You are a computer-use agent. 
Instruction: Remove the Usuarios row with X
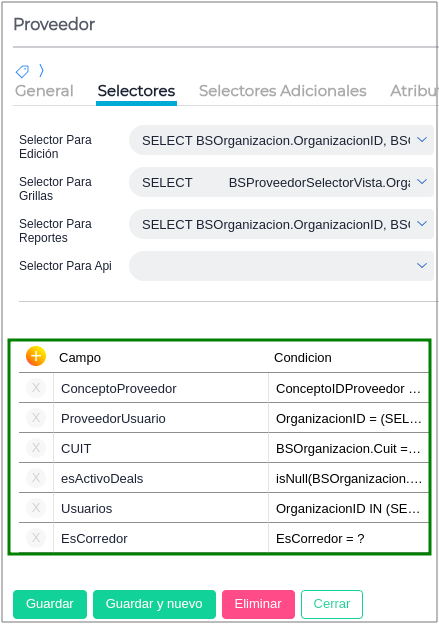36,508
